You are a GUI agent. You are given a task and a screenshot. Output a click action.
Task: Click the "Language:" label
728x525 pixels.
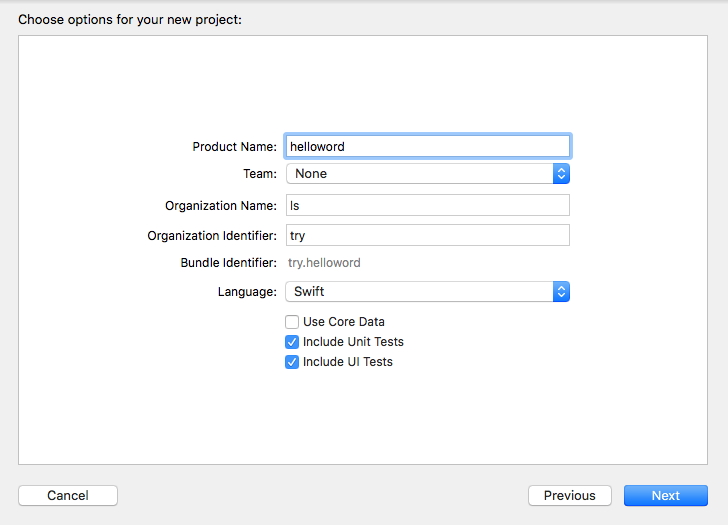point(247,292)
